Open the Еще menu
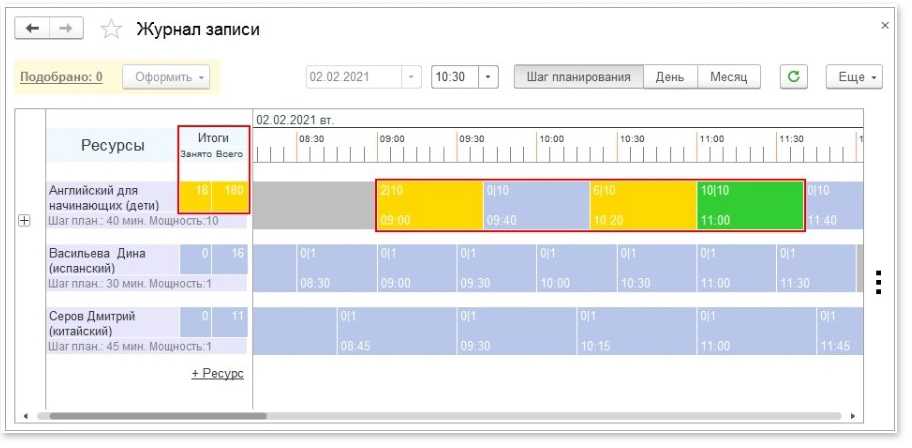Screen dimensions: 912x448 click(x=854, y=77)
